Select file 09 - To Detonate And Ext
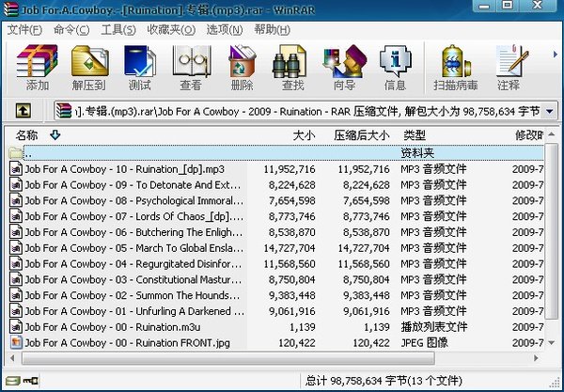This screenshot has width=564, height=392. pos(133,185)
